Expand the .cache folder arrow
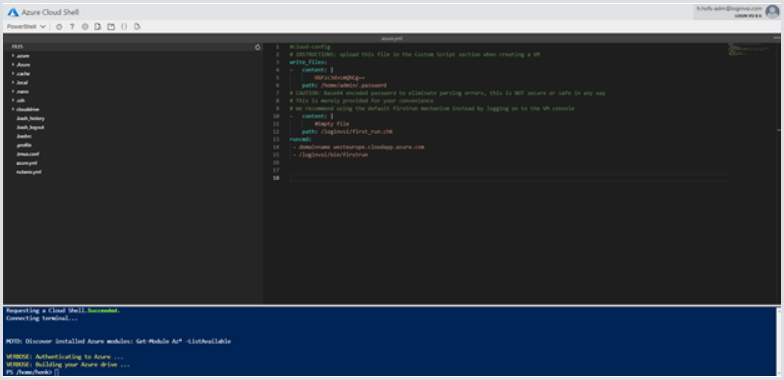The height and width of the screenshot is (380, 784). point(12,74)
